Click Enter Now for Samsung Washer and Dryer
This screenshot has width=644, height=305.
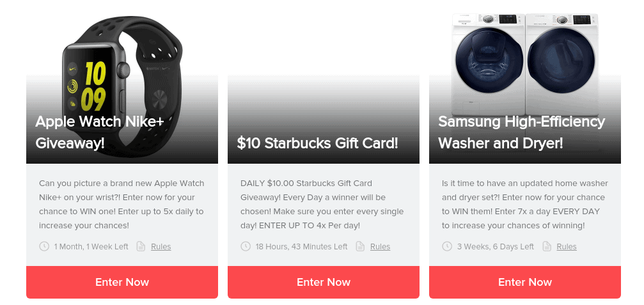tap(525, 282)
